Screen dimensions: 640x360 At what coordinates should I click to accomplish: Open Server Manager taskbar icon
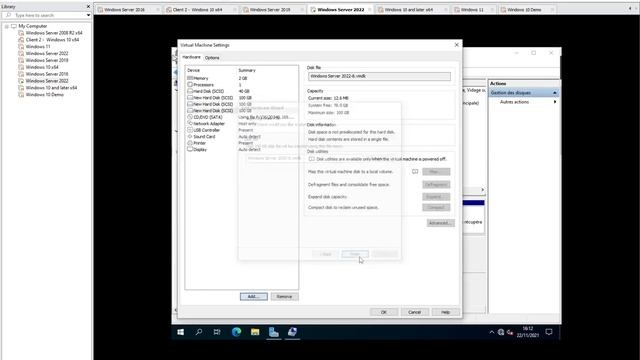click(x=273, y=332)
